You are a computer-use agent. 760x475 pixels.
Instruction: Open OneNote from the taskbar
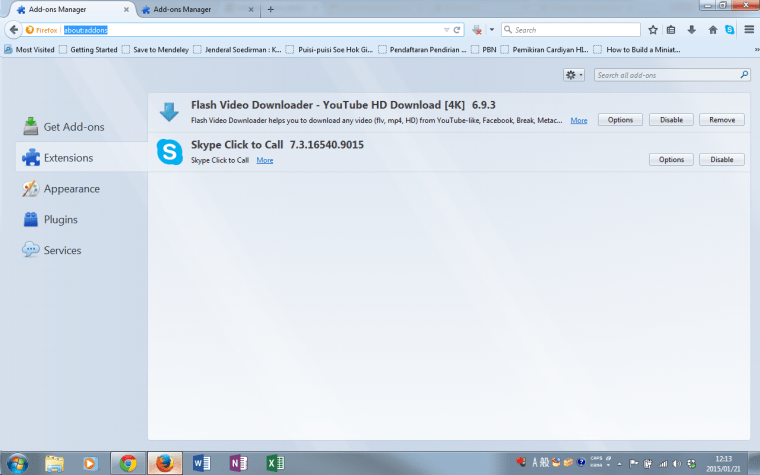(x=238, y=463)
